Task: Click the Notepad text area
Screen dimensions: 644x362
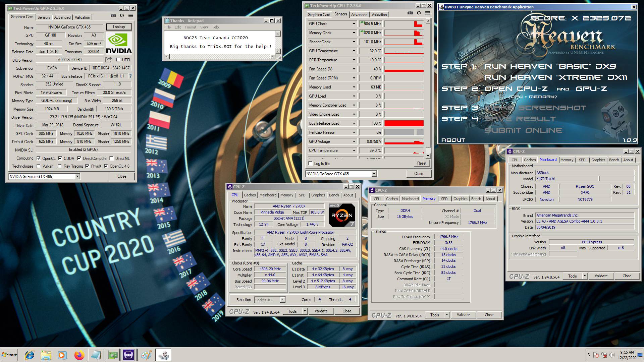Action: tap(220, 42)
